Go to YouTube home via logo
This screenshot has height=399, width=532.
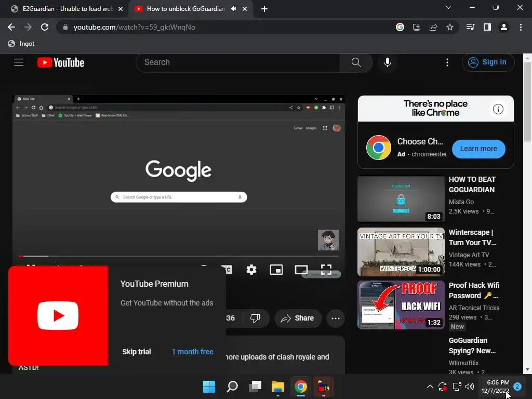tap(61, 62)
